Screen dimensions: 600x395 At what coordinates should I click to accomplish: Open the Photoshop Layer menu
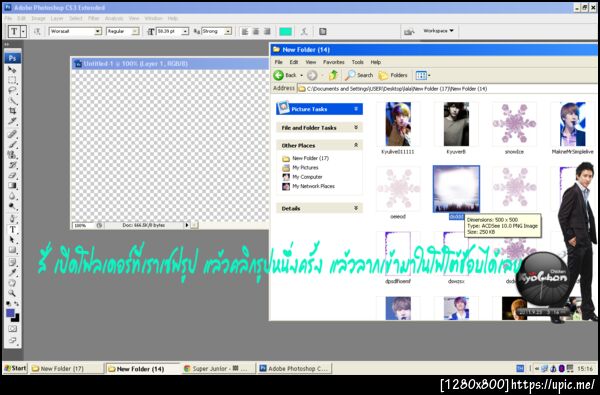click(x=57, y=18)
